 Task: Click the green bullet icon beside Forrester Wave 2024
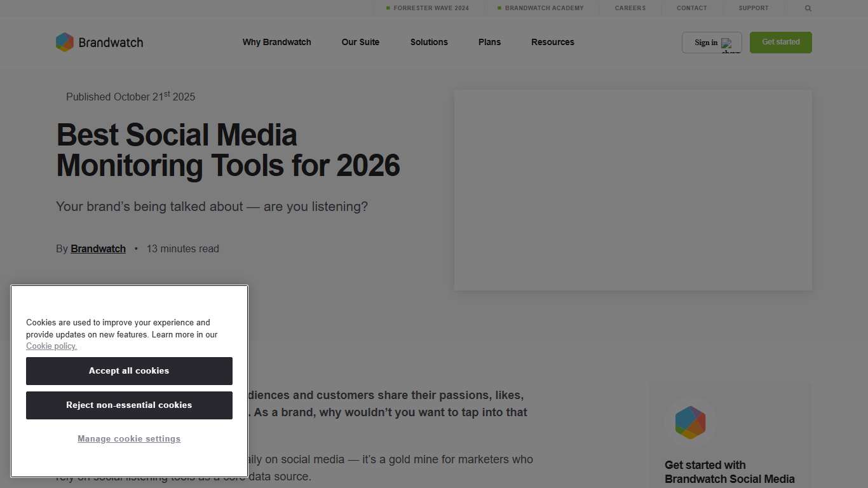click(x=387, y=8)
